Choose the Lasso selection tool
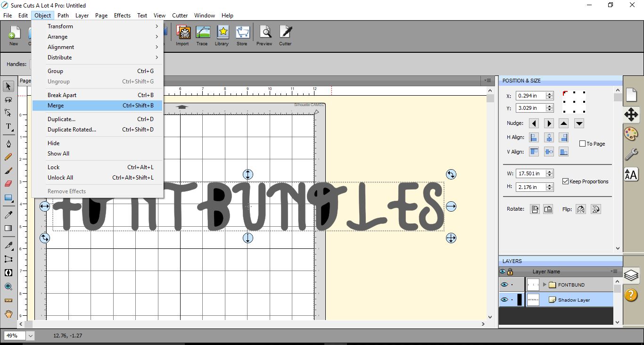The image size is (644, 345). [8, 99]
